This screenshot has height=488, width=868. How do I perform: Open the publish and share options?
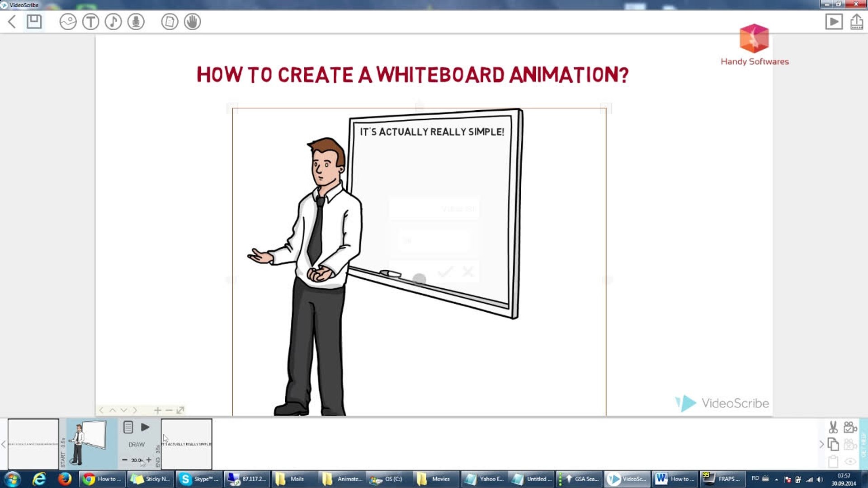pos(856,21)
